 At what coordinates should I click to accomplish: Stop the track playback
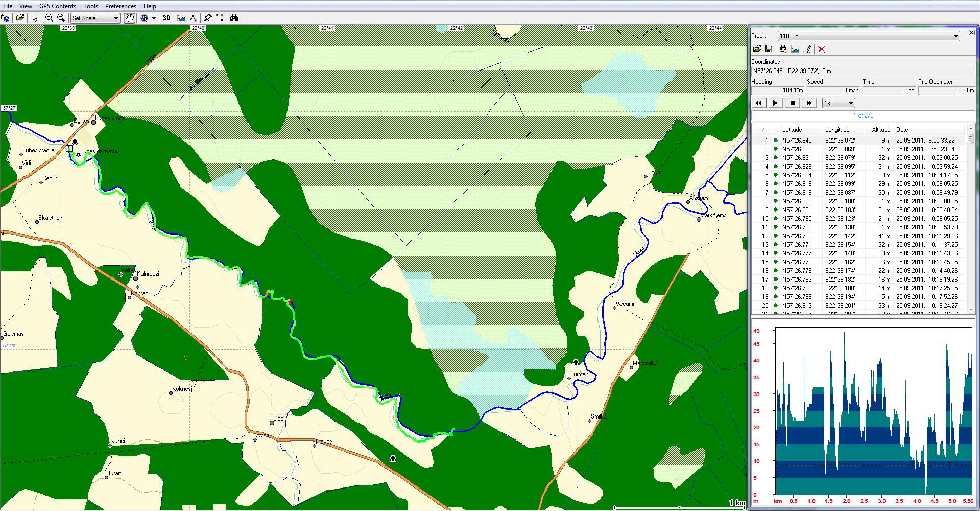tap(792, 103)
